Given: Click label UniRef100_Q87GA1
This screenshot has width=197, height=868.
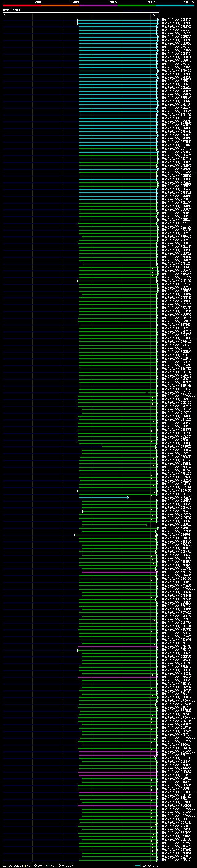Looking at the screenshot, I should point(177,477).
